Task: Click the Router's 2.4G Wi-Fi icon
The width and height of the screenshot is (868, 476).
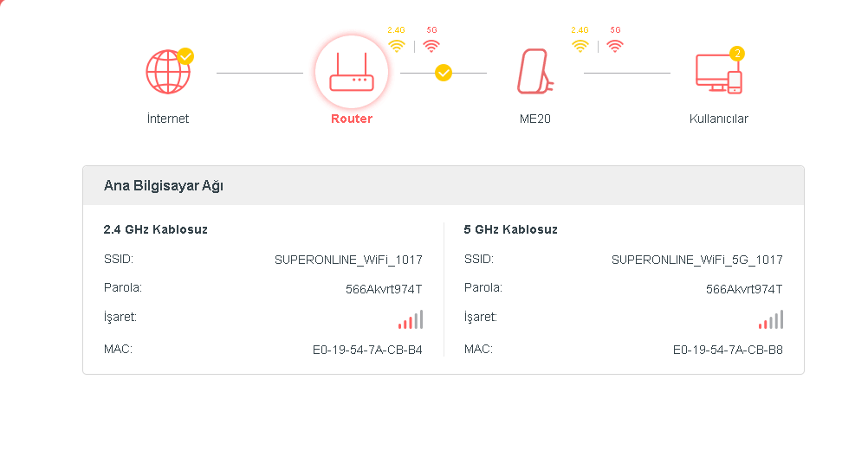Action: click(x=397, y=46)
